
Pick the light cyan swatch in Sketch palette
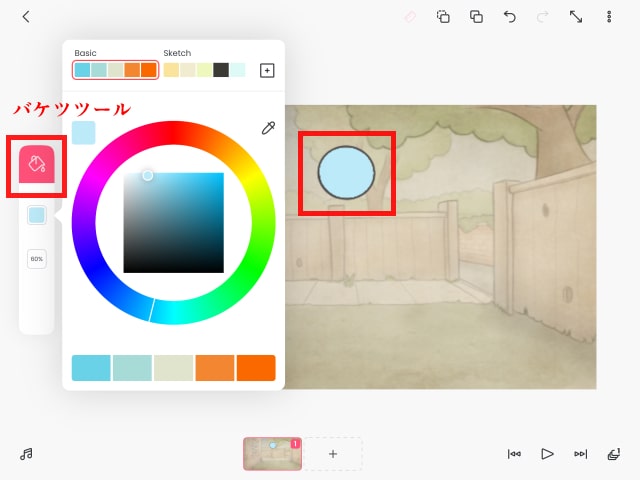click(x=238, y=70)
